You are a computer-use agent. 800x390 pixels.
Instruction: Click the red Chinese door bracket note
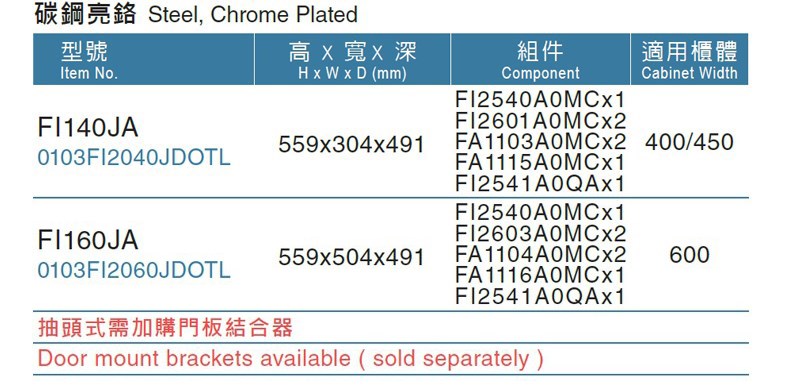165,327
